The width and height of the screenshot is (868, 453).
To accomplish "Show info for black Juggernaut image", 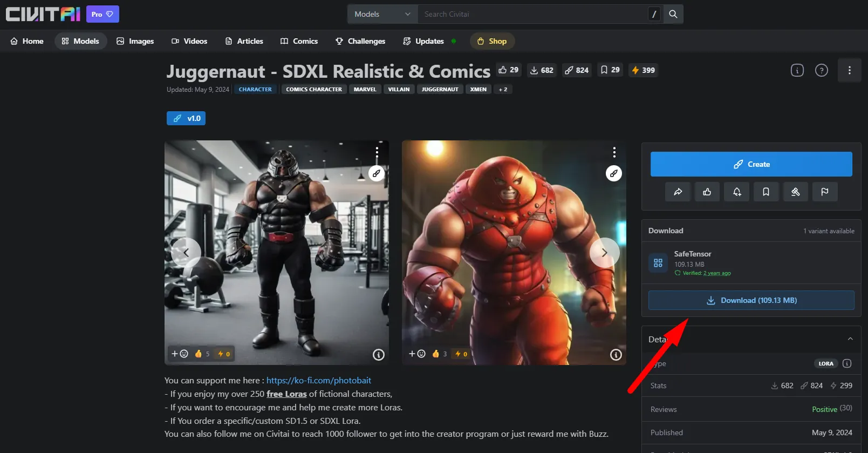I will [379, 355].
